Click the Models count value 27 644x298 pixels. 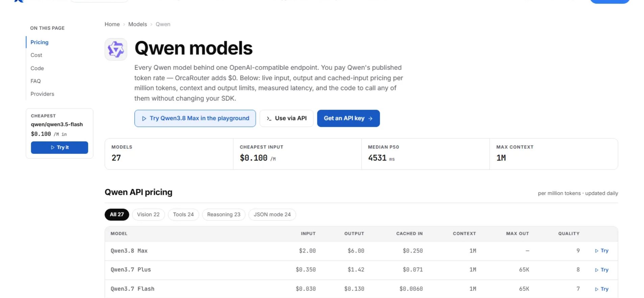116,158
